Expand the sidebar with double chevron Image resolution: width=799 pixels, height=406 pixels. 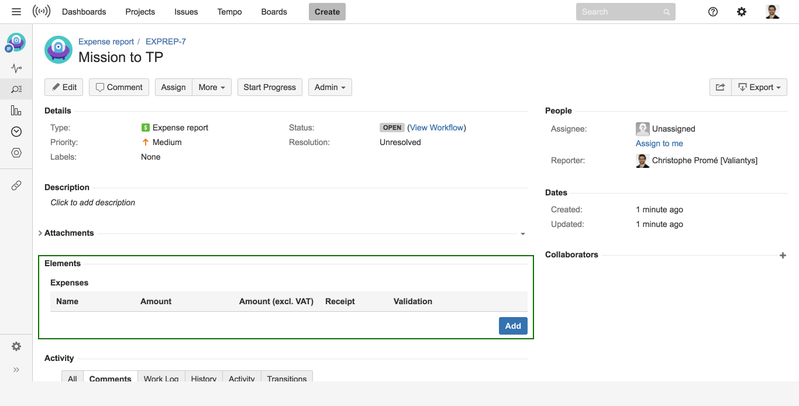pyautogui.click(x=16, y=370)
